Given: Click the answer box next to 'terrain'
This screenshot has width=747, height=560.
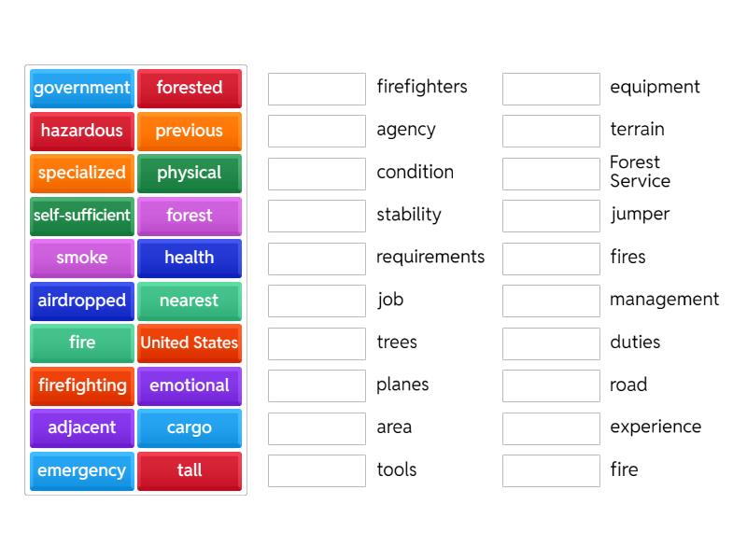Looking at the screenshot, I should [551, 131].
